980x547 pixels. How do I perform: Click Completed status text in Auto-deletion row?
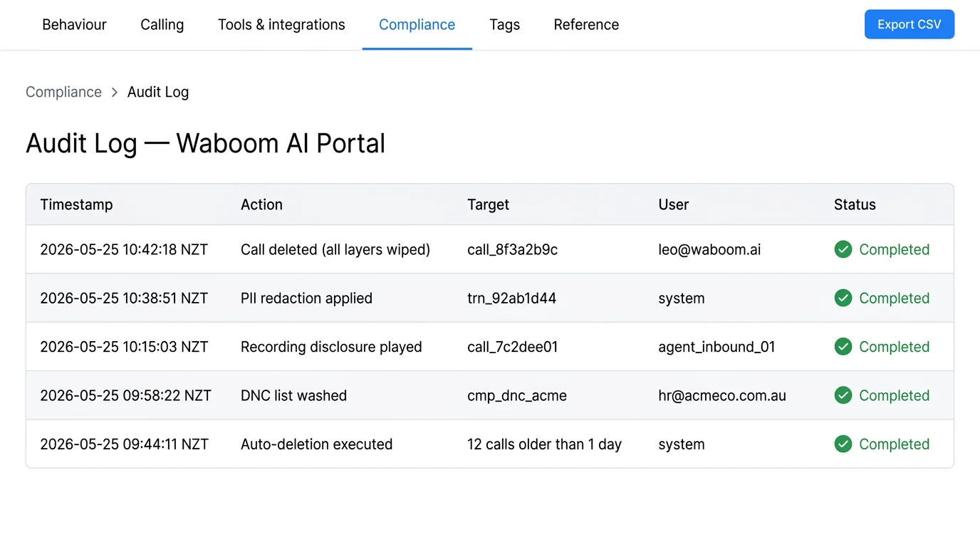tap(894, 444)
